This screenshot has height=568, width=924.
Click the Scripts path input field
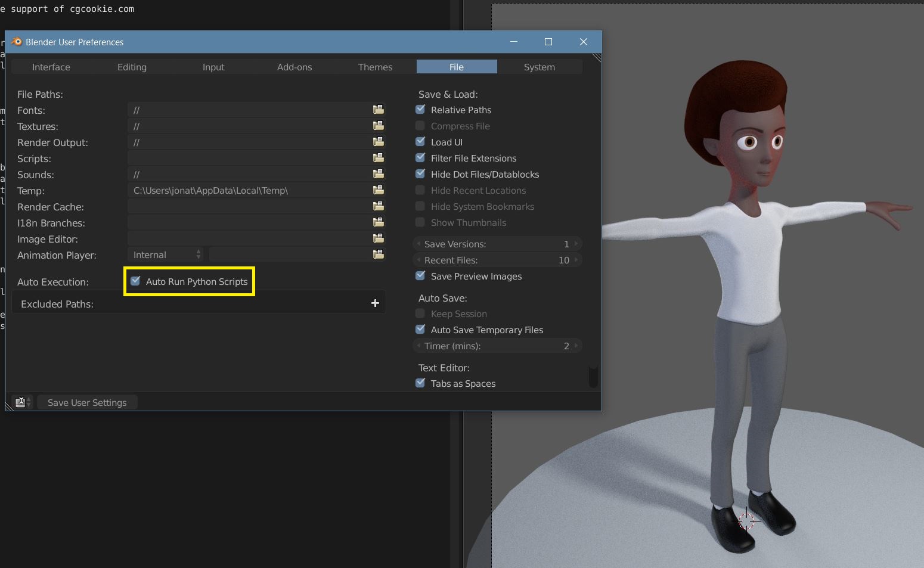pos(250,158)
